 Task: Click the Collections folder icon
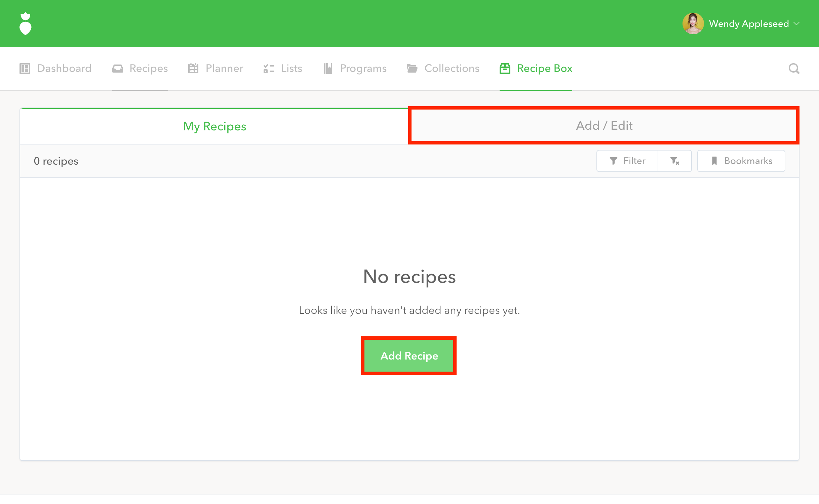(x=412, y=69)
